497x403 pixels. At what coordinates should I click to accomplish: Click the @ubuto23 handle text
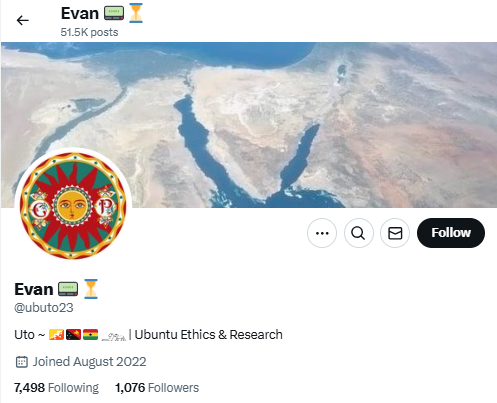coord(44,307)
